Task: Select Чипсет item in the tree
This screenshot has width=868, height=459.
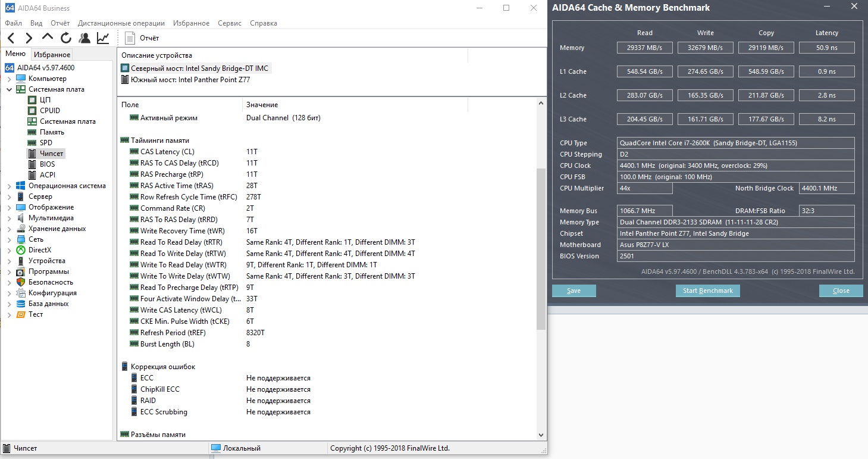Action: [x=52, y=154]
